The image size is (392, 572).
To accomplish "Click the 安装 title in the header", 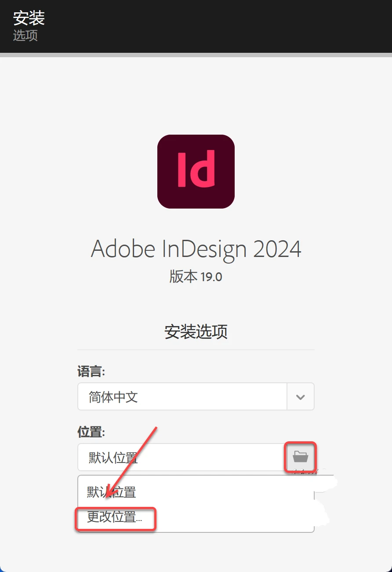I will click(x=29, y=18).
